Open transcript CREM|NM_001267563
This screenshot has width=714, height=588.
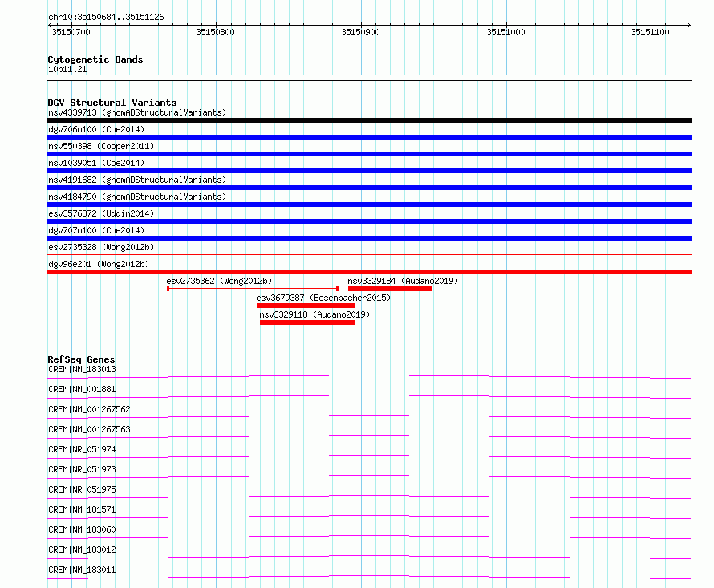click(89, 429)
